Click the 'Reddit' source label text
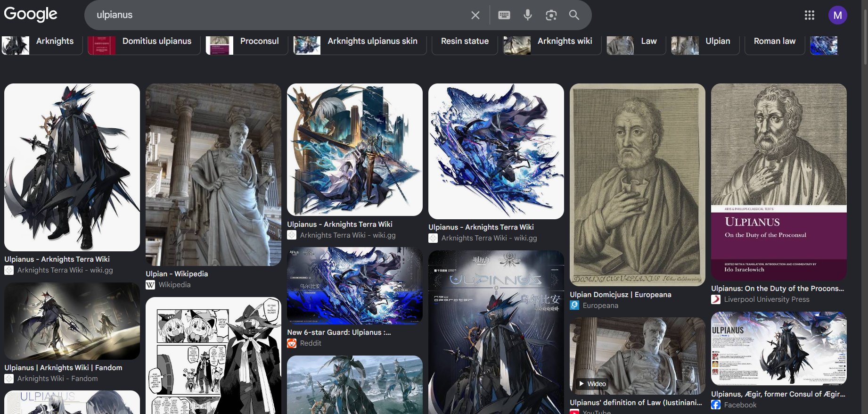This screenshot has width=868, height=414. click(x=311, y=343)
